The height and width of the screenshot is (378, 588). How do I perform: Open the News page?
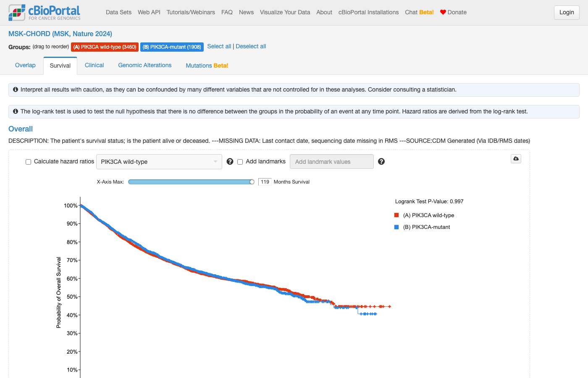pyautogui.click(x=246, y=12)
